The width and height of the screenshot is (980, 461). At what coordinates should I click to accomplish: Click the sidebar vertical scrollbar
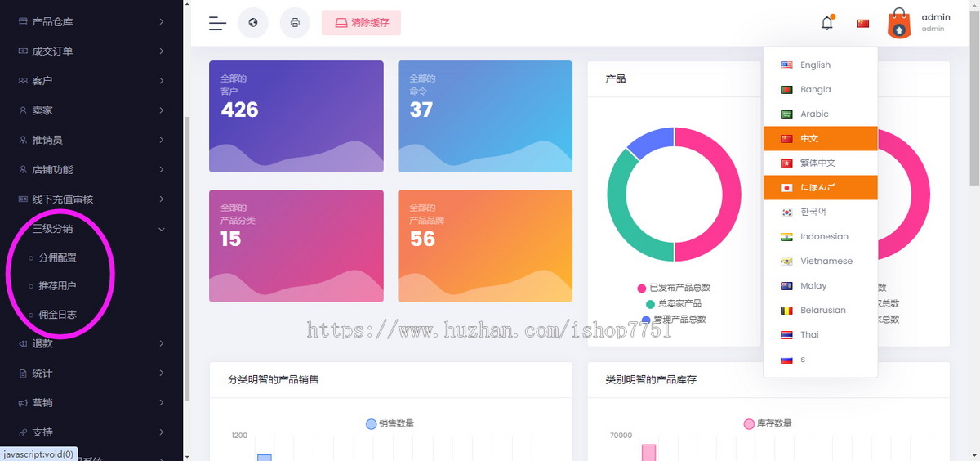point(187,257)
